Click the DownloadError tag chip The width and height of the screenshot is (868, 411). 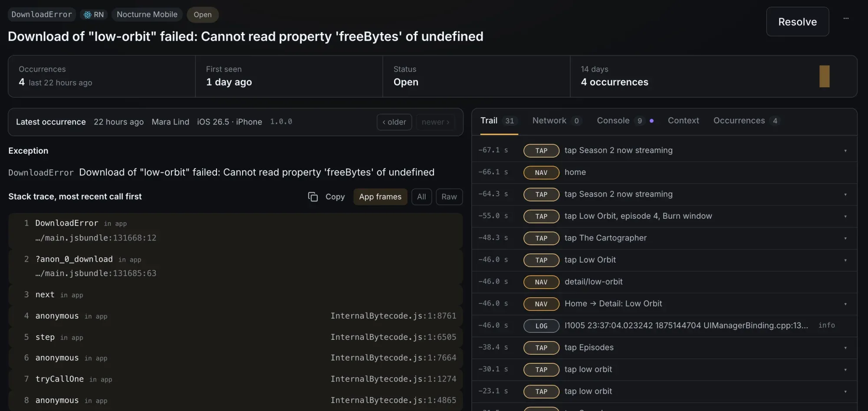pyautogui.click(x=42, y=15)
